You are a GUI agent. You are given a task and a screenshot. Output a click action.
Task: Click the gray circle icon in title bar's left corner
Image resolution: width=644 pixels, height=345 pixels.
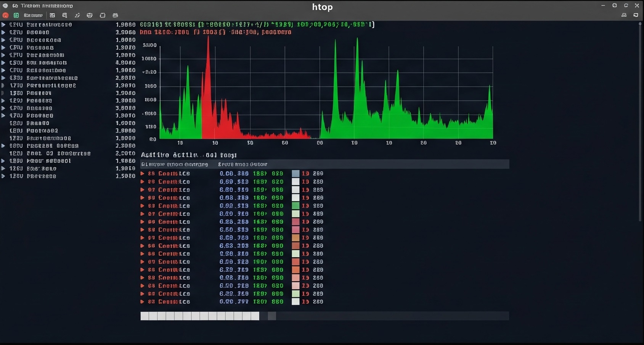(x=5, y=6)
